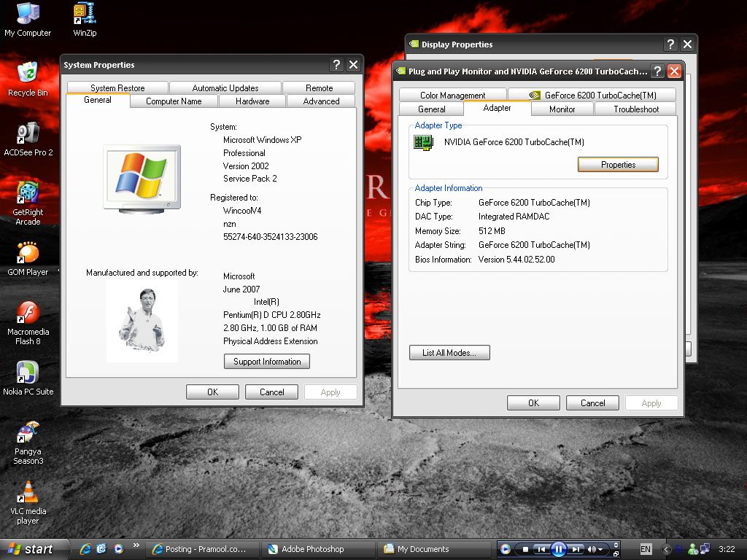This screenshot has width=747, height=560.
Task: Open the GetRight Arcade shortcut
Action: tap(28, 193)
